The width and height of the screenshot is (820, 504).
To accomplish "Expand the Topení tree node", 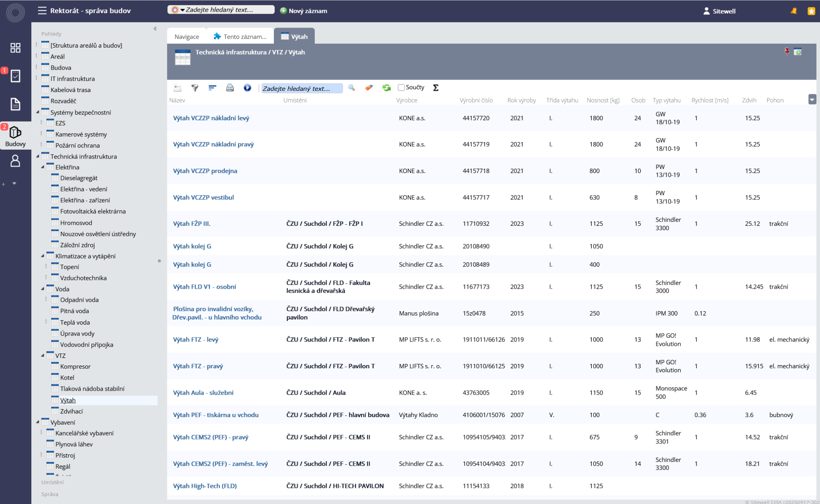I will coord(47,267).
